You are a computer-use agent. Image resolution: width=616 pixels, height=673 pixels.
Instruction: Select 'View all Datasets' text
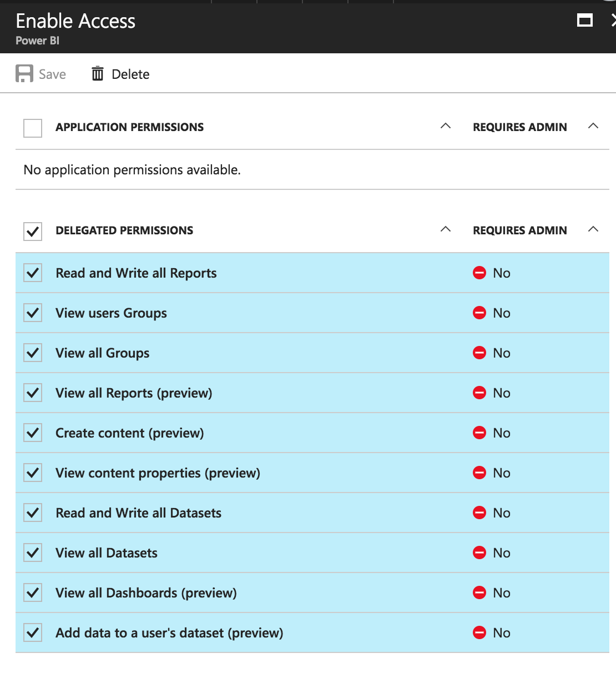[x=107, y=553]
